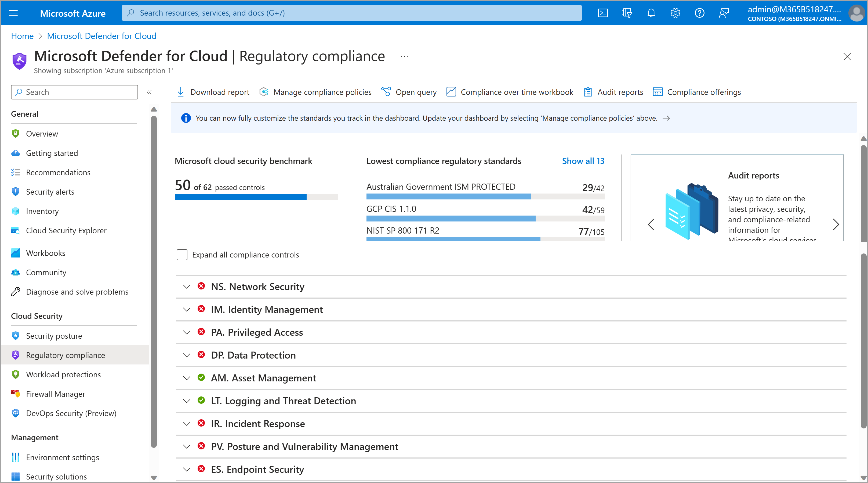Image resolution: width=868 pixels, height=483 pixels.
Task: Click Show all 13 compliance standards link
Action: tap(584, 161)
